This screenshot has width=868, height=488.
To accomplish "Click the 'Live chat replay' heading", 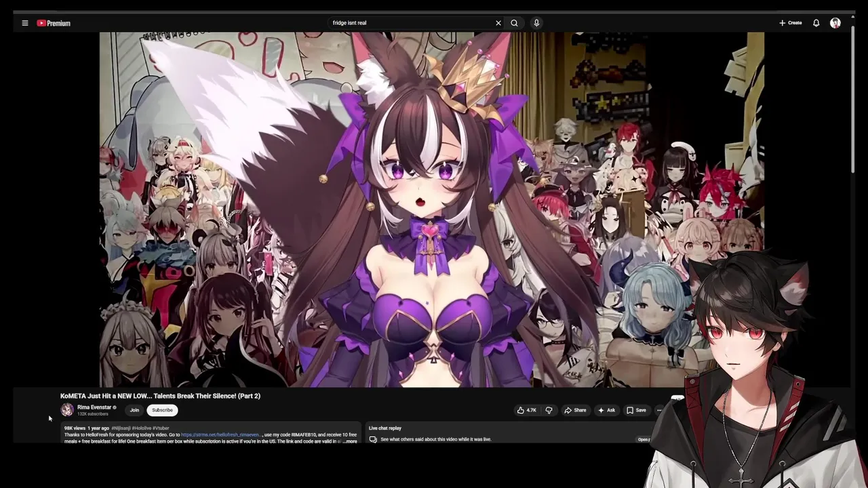I will click(x=385, y=428).
